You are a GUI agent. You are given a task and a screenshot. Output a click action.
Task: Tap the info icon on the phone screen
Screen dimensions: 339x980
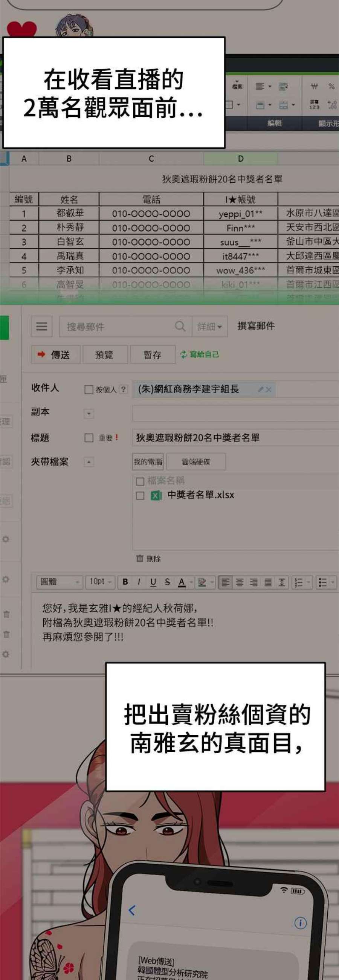tap(300, 922)
